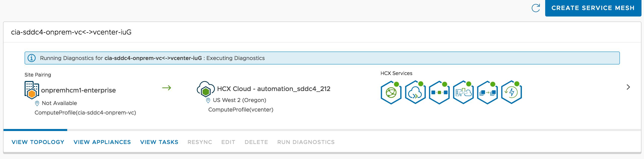Click the onpremhcm1-enterprise building site icon
The image size is (644, 159).
coord(32,90)
